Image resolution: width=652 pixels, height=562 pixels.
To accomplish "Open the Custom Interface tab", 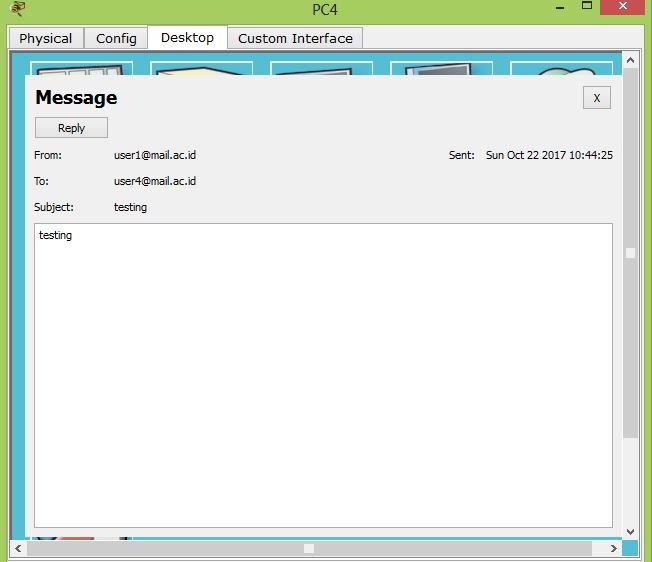I will (x=295, y=38).
